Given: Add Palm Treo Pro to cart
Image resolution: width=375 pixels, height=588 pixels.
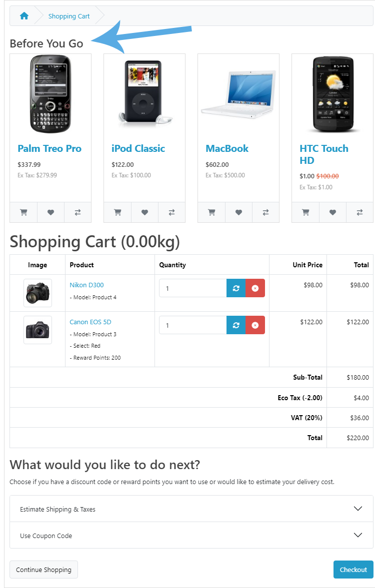Looking at the screenshot, I should tap(23, 212).
